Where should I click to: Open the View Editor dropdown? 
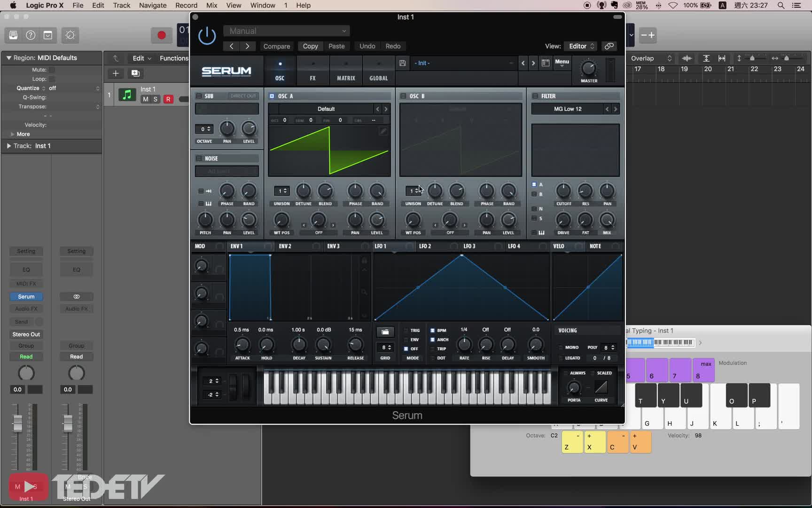click(581, 46)
